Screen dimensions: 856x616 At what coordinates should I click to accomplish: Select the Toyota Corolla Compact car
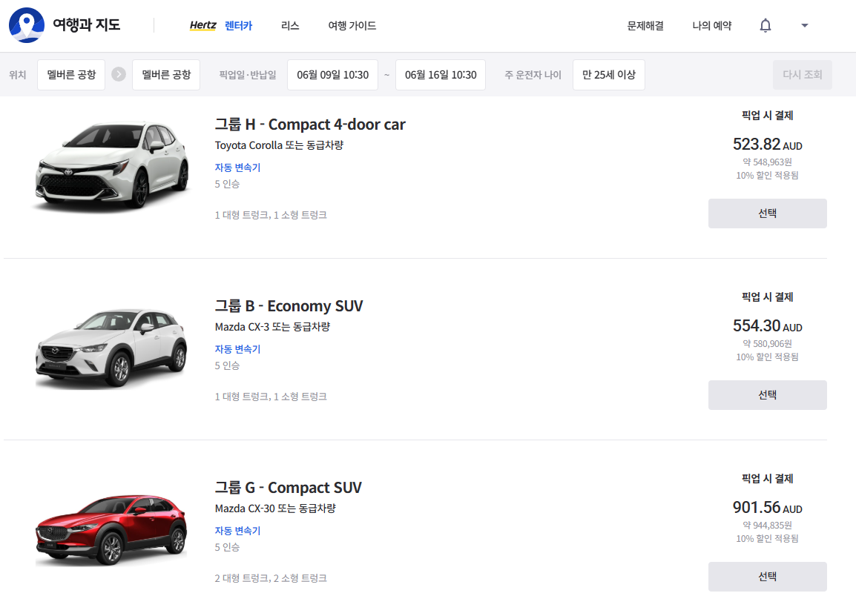(767, 213)
